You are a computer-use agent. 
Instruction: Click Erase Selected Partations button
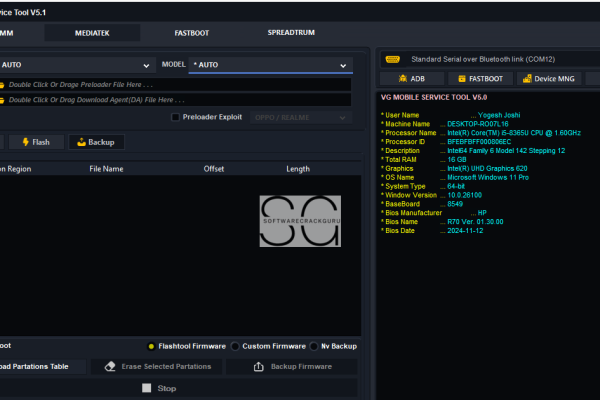[x=157, y=367]
